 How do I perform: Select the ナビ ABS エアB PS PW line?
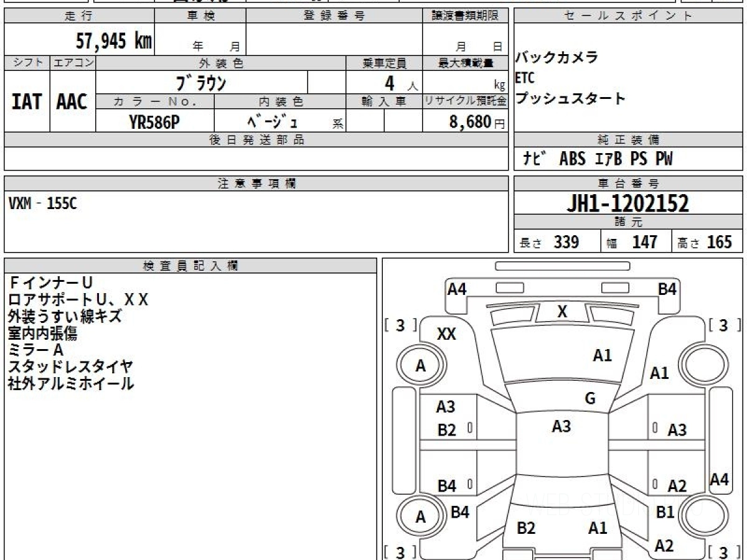pos(598,159)
